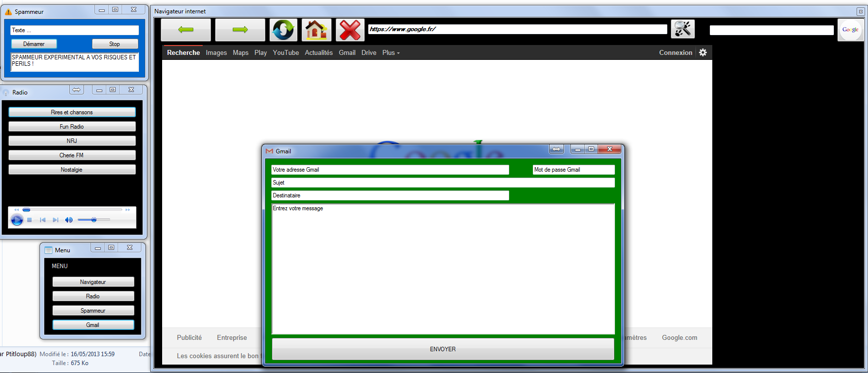This screenshot has width=868, height=373.
Task: Open Drive in the Google bar
Action: 369,52
